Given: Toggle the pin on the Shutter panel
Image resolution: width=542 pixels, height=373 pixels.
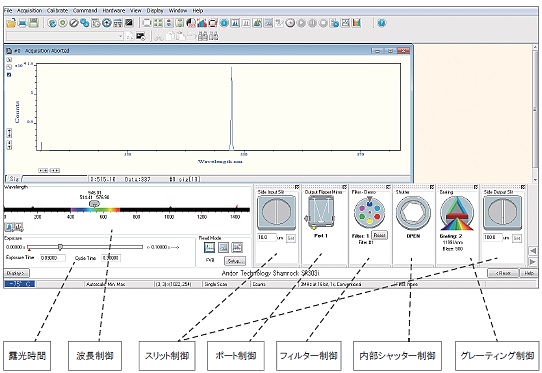Looking at the screenshot, I should 432,187.
